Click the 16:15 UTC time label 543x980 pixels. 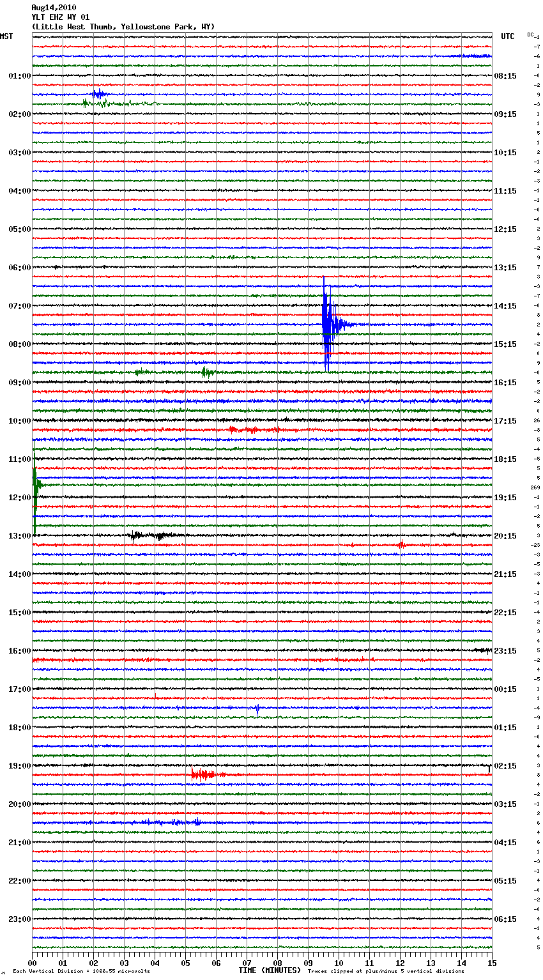(505, 383)
